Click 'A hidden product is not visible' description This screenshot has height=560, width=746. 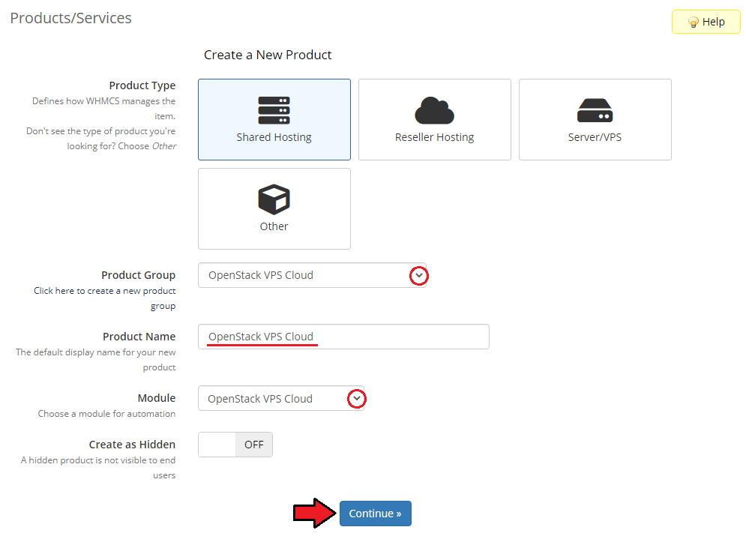click(x=98, y=467)
